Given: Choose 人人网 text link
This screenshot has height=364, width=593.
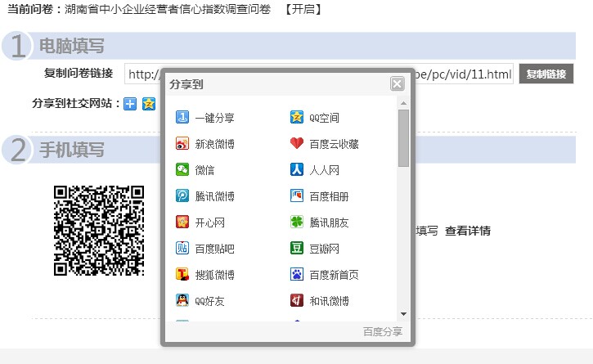Looking at the screenshot, I should pyautogui.click(x=324, y=170).
